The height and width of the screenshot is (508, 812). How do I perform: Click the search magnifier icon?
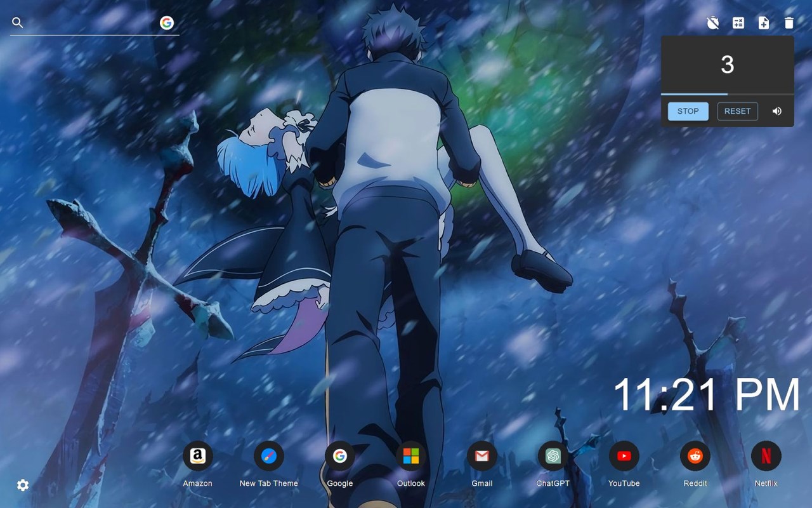(x=18, y=23)
